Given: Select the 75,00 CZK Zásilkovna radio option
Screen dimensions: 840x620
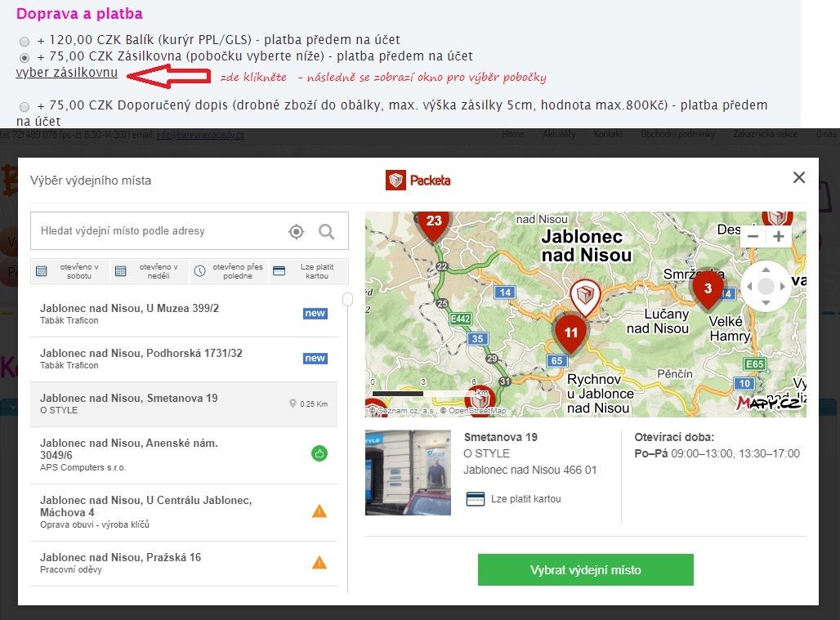Looking at the screenshot, I should pos(25,58).
